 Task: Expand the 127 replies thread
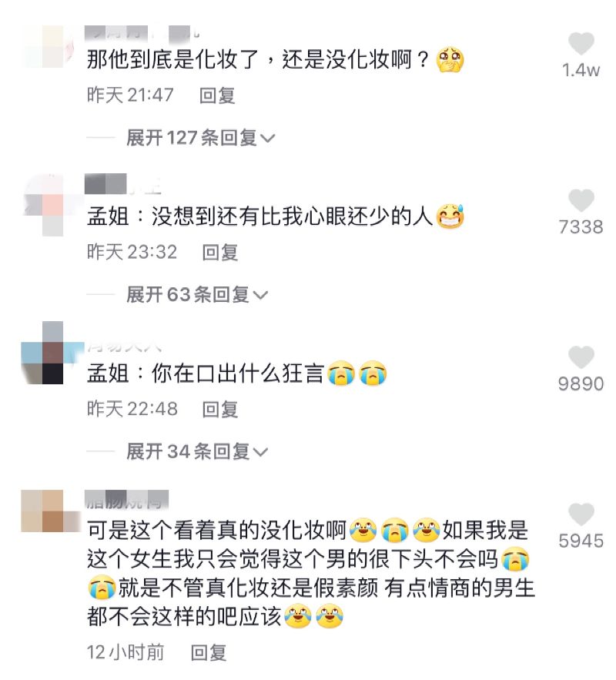(x=201, y=138)
